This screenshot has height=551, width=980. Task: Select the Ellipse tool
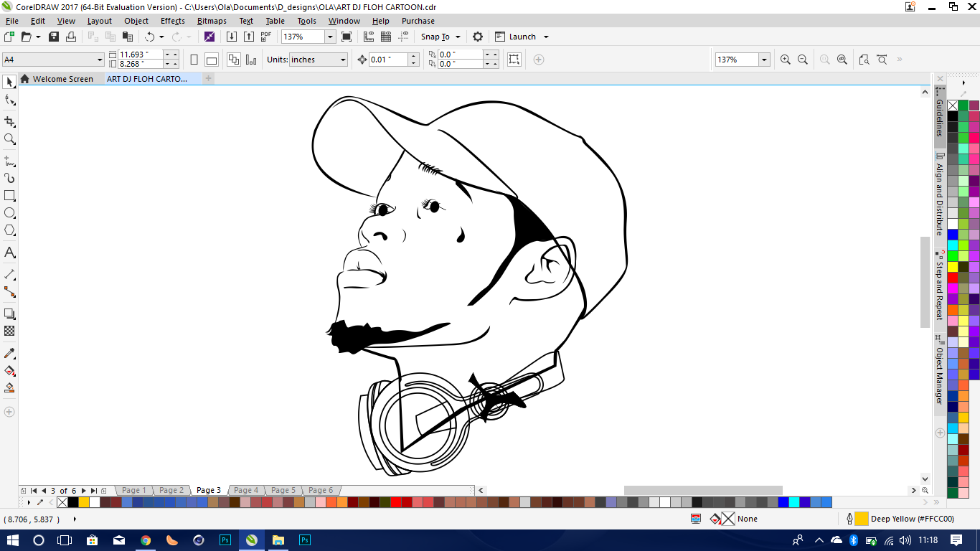pyautogui.click(x=9, y=212)
